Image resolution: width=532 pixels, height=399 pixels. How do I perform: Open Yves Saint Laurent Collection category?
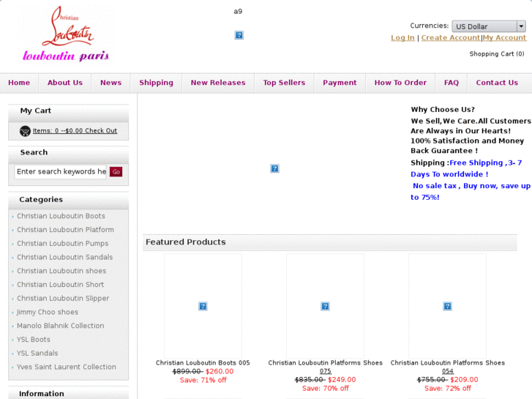coord(67,367)
